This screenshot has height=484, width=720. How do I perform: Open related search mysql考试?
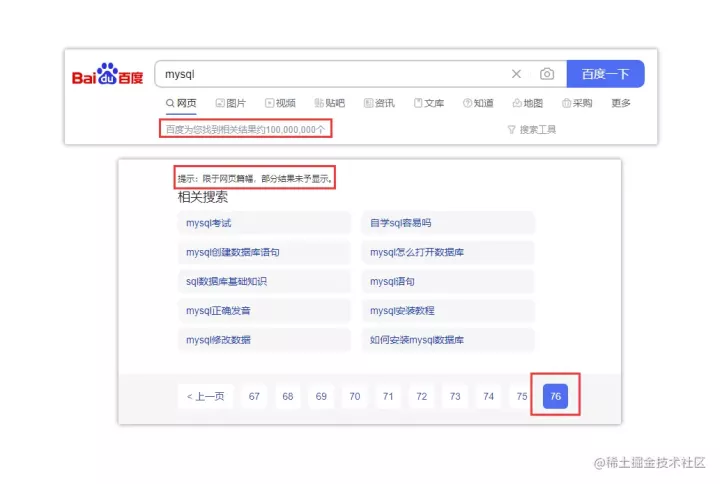point(264,223)
